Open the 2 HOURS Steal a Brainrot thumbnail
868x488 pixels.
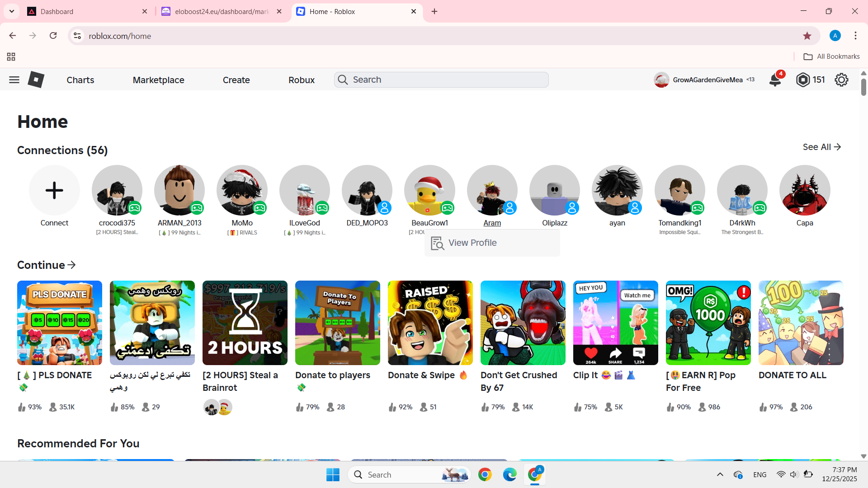pos(245,323)
